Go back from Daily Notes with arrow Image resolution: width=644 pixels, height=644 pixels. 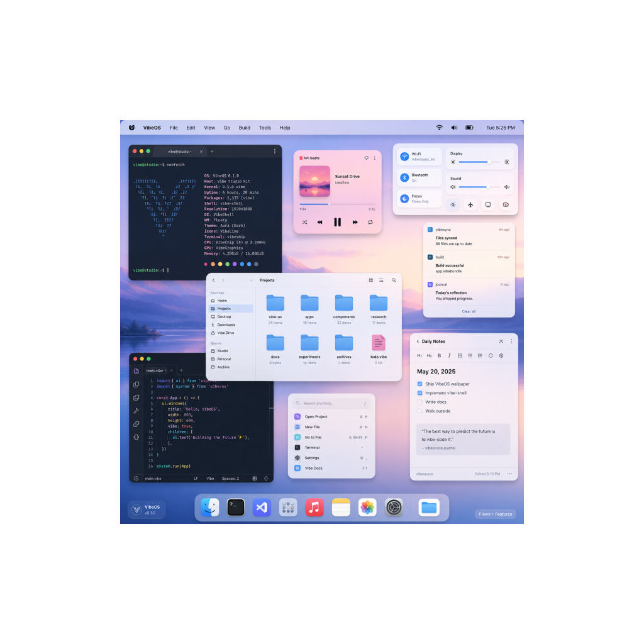[418, 341]
